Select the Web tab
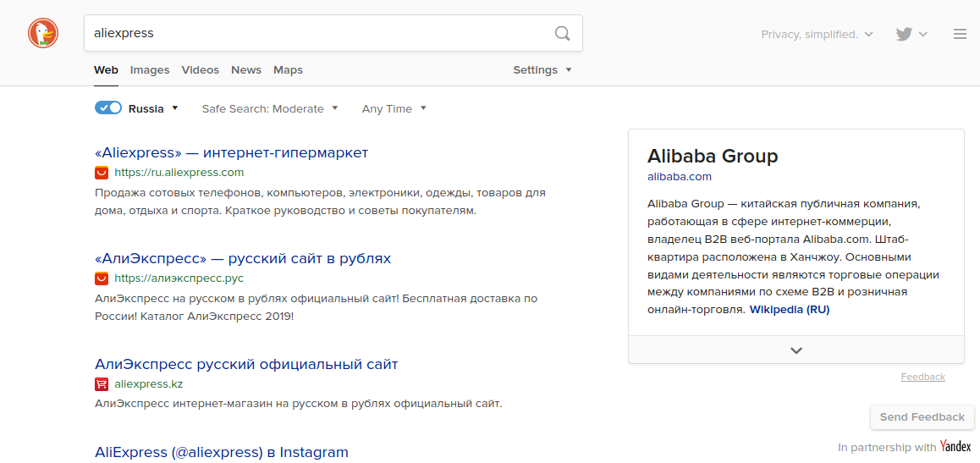Viewport: 980px width, 463px height. pos(107,70)
